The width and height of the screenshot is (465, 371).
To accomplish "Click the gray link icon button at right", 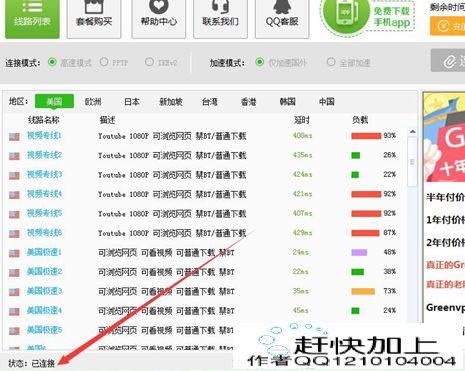I will click(x=448, y=61).
